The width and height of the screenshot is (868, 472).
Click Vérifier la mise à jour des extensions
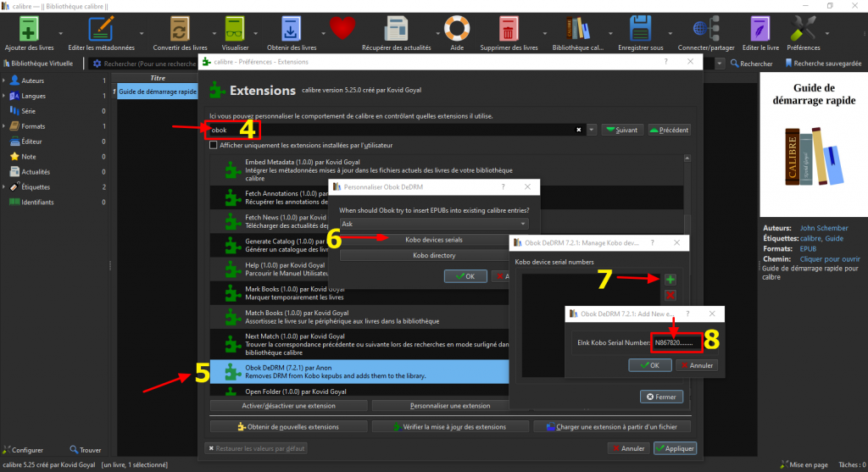(450, 426)
